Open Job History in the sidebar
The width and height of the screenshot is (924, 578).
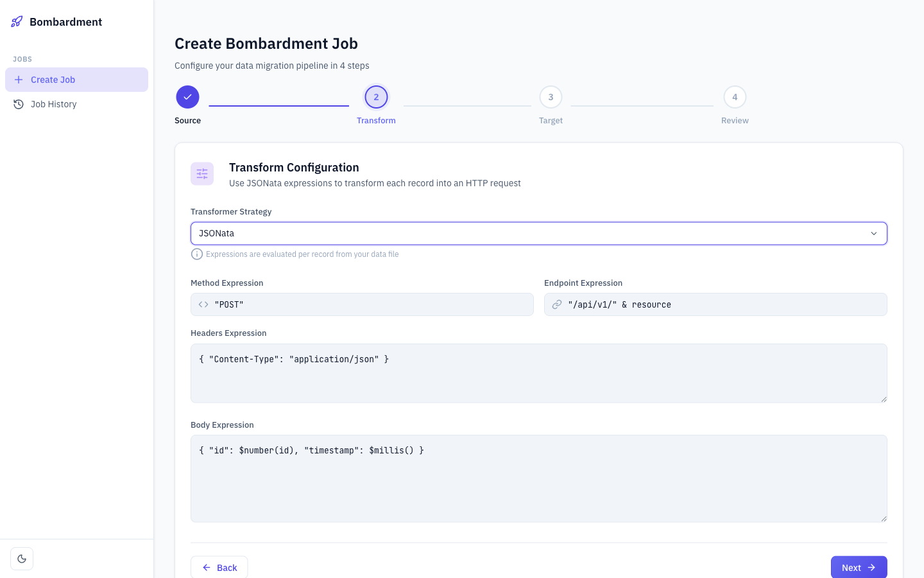tap(53, 103)
